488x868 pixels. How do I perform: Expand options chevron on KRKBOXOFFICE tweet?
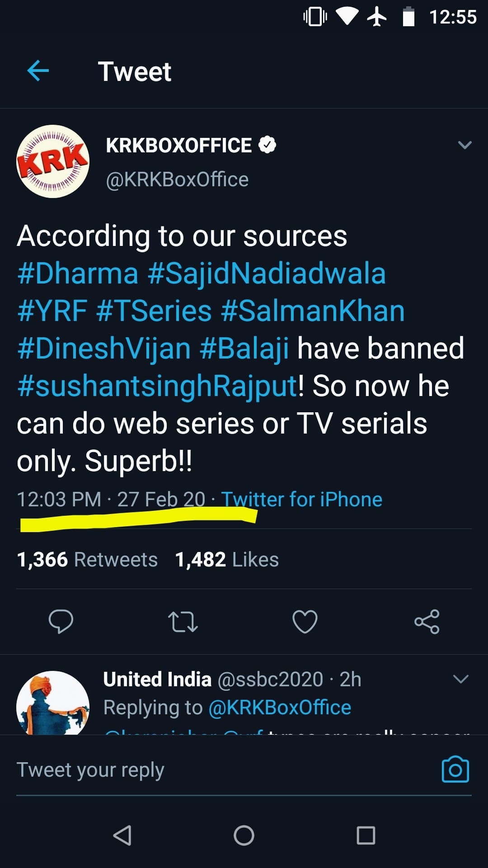point(465,145)
